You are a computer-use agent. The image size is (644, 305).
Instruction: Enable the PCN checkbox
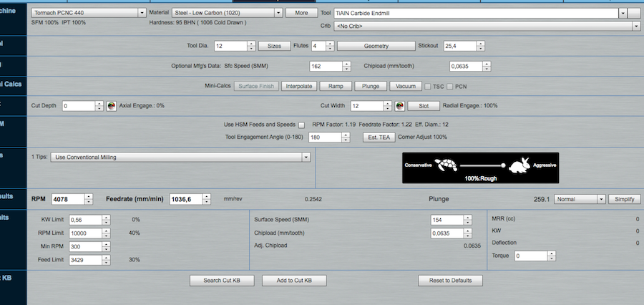[450, 86]
